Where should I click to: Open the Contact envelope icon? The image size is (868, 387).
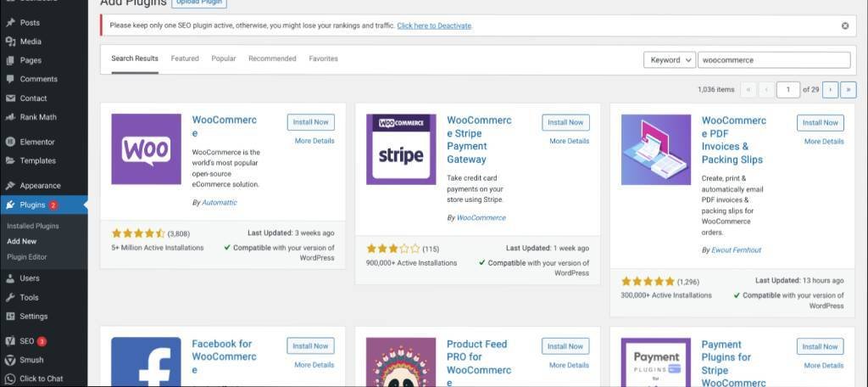(10, 98)
